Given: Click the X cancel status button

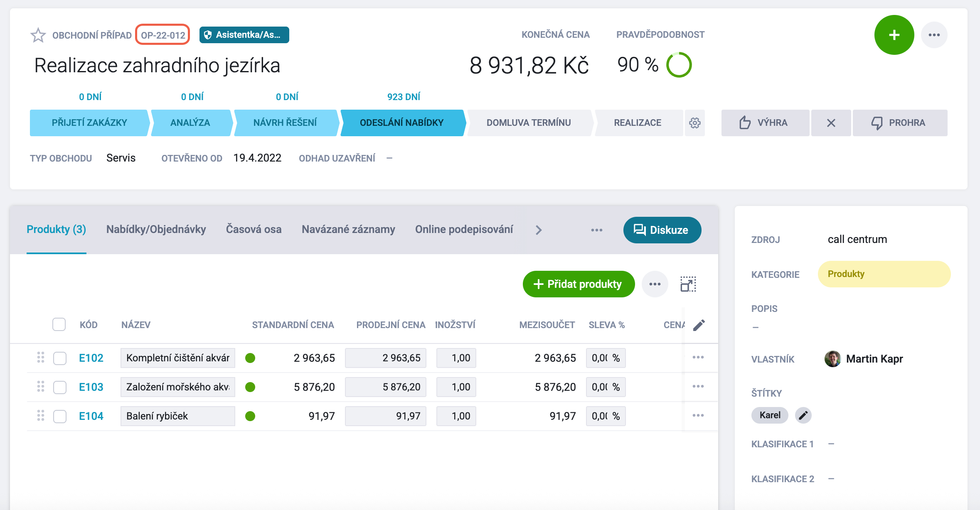Looking at the screenshot, I should pos(831,123).
